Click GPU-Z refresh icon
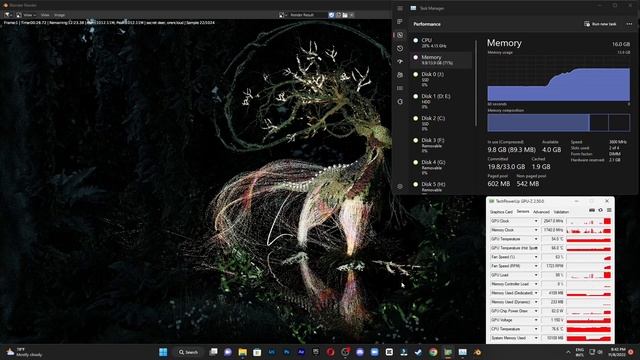640x360 pixels. pos(600,210)
